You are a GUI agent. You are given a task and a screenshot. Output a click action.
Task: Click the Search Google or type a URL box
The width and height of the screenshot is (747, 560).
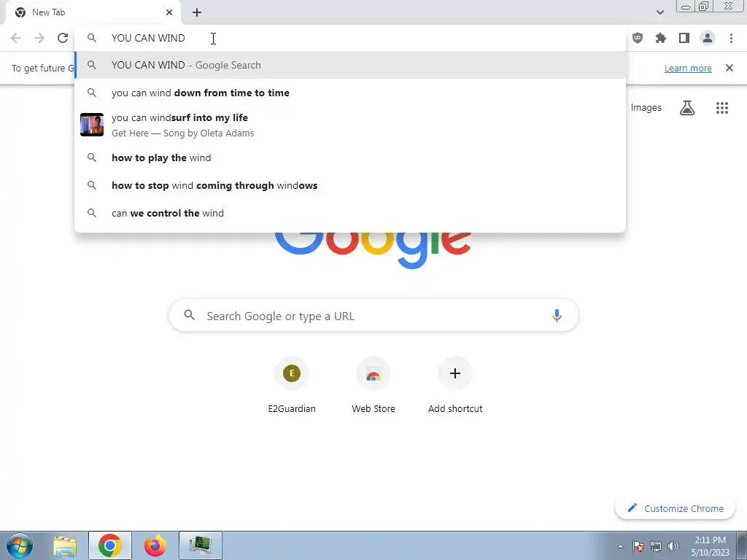tap(373, 315)
